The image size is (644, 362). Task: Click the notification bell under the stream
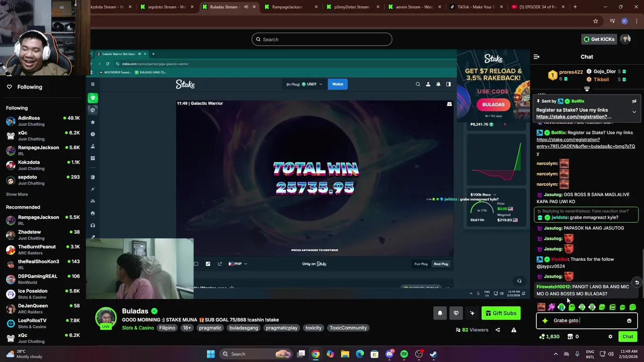point(440,313)
